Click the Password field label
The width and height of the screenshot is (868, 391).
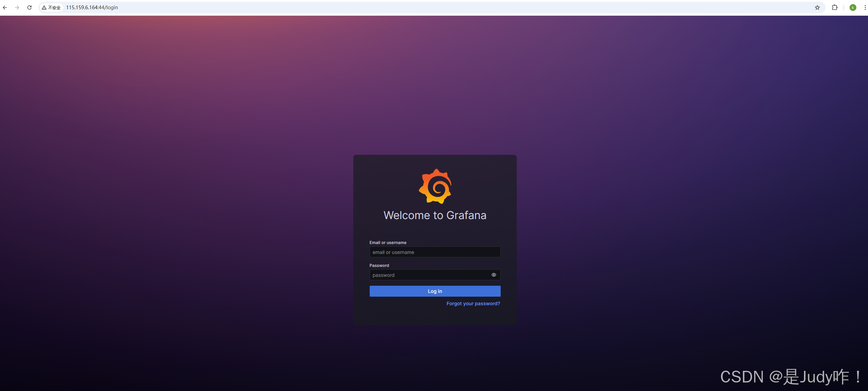point(379,266)
